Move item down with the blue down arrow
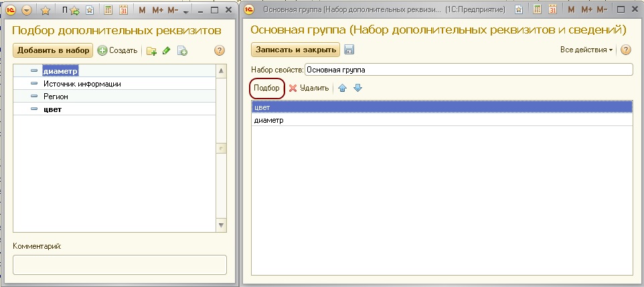644x287 pixels. coord(357,88)
